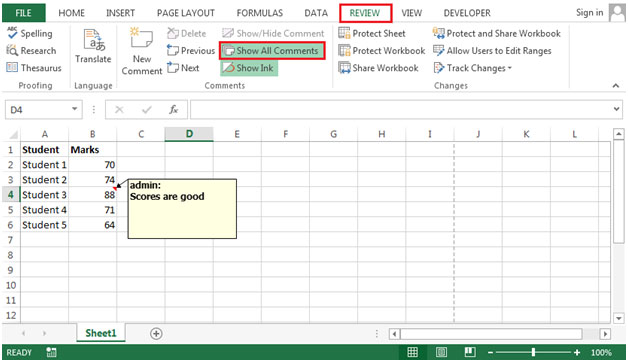628x362 pixels.
Task: Go to the Previous comment
Action: [191, 50]
